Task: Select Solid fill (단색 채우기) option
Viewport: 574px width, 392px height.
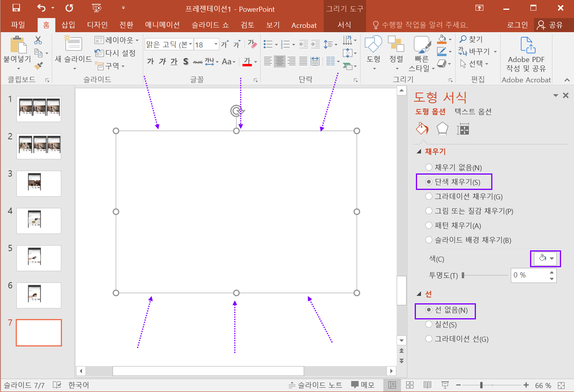Action: (453, 182)
